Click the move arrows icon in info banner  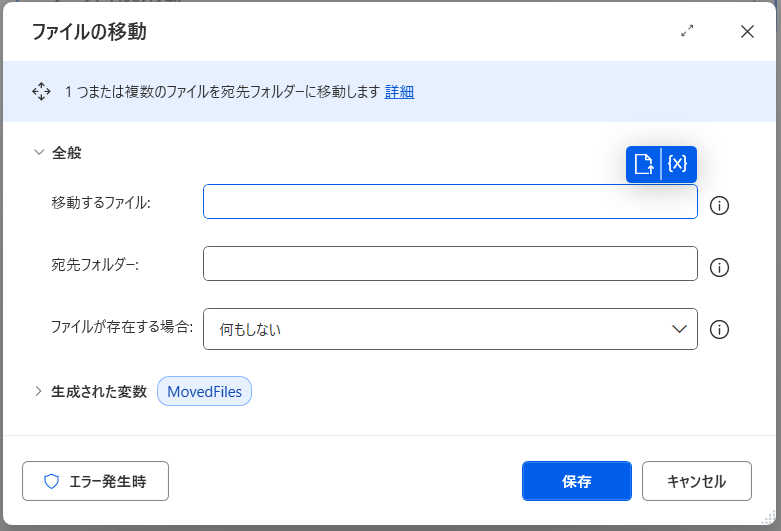(41, 92)
